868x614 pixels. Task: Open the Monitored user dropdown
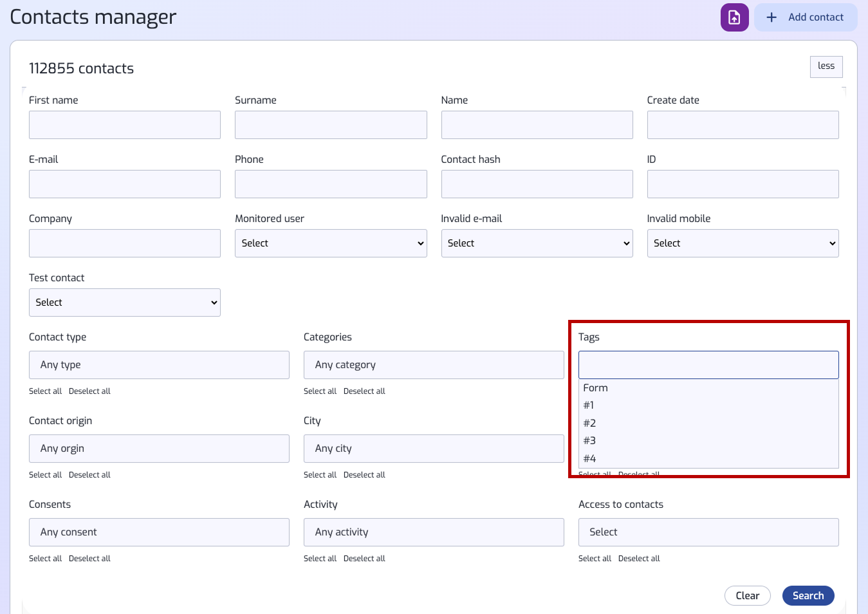331,243
